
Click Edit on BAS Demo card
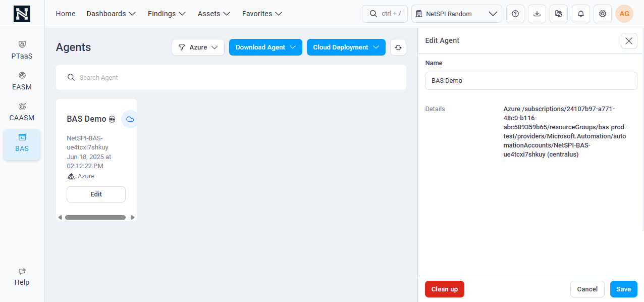click(x=96, y=194)
